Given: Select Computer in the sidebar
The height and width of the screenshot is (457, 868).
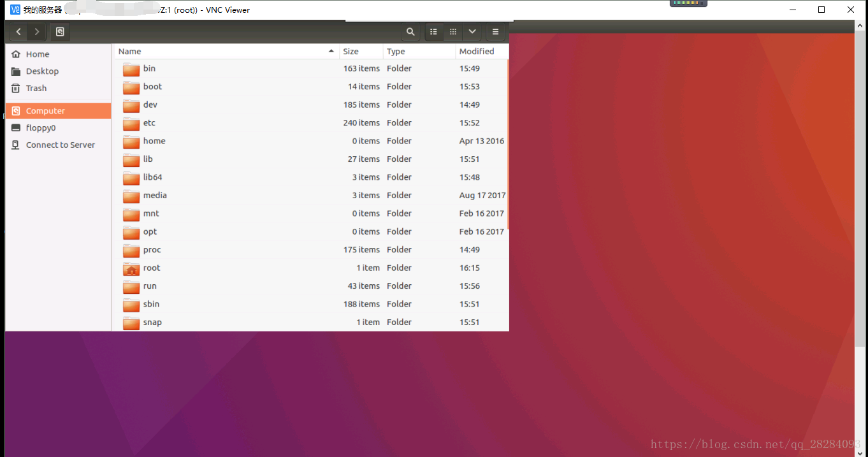Looking at the screenshot, I should 58,111.
